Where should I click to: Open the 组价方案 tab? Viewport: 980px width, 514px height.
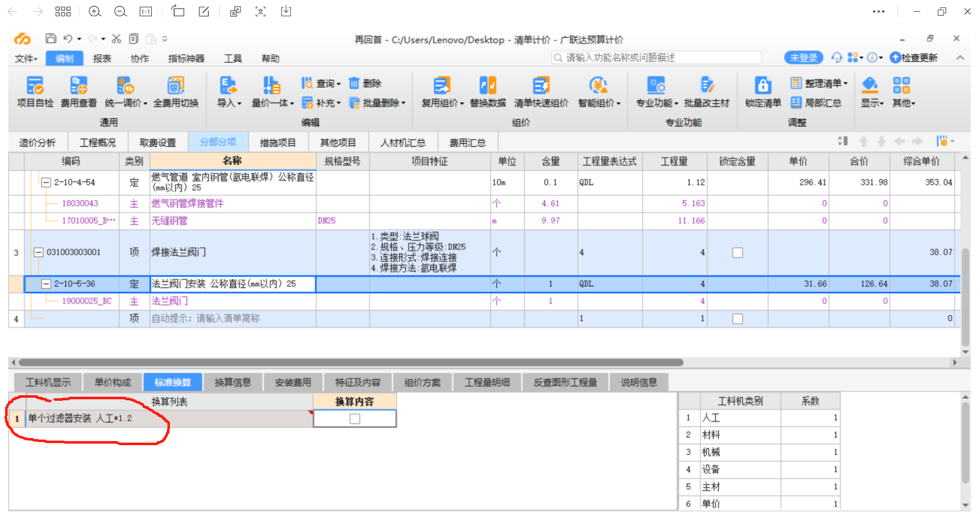[x=422, y=382]
